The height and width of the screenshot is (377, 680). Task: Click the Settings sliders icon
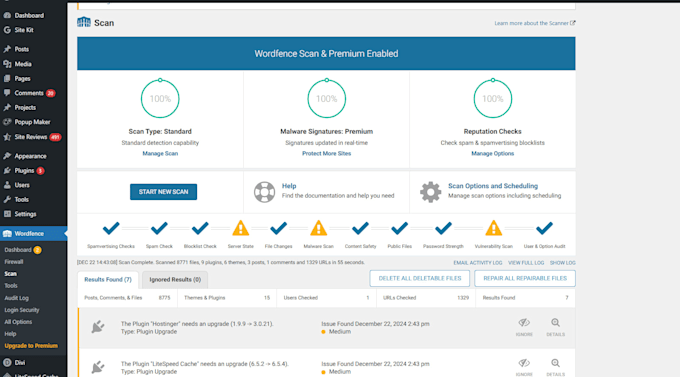[7, 214]
